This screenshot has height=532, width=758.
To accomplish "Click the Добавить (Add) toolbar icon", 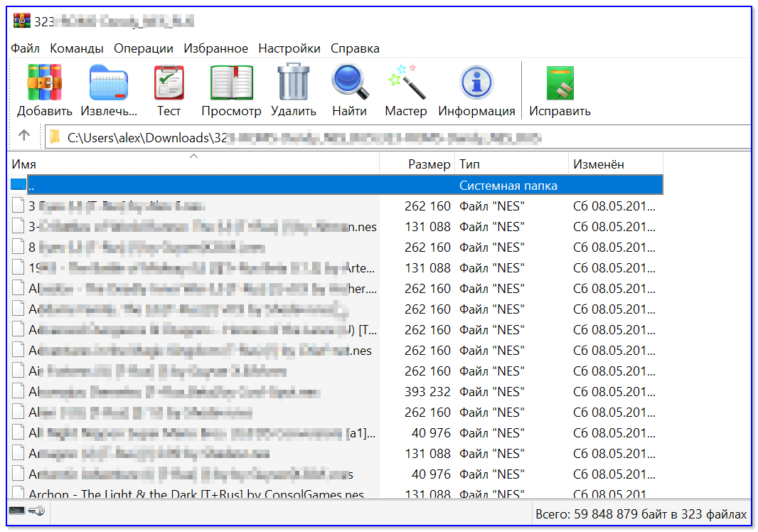I will (x=44, y=84).
